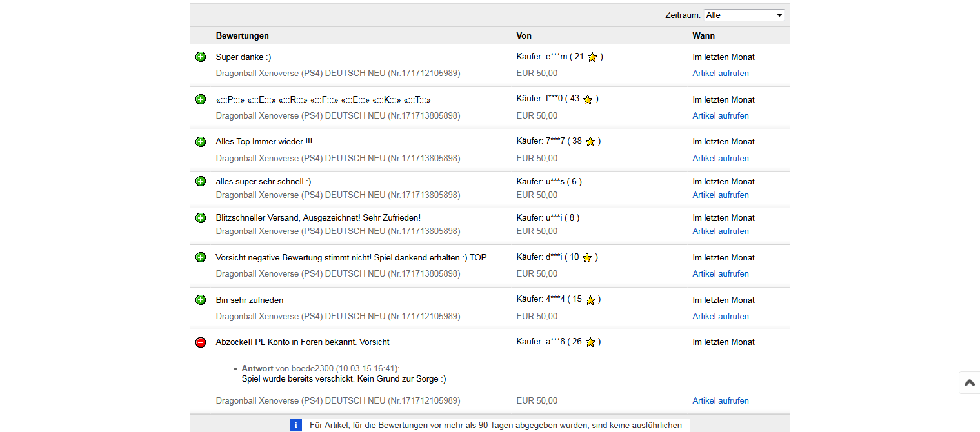Click 'Artikel aufrufen' for 'alles super sehr schnell'
The height and width of the screenshot is (432, 980).
point(720,195)
